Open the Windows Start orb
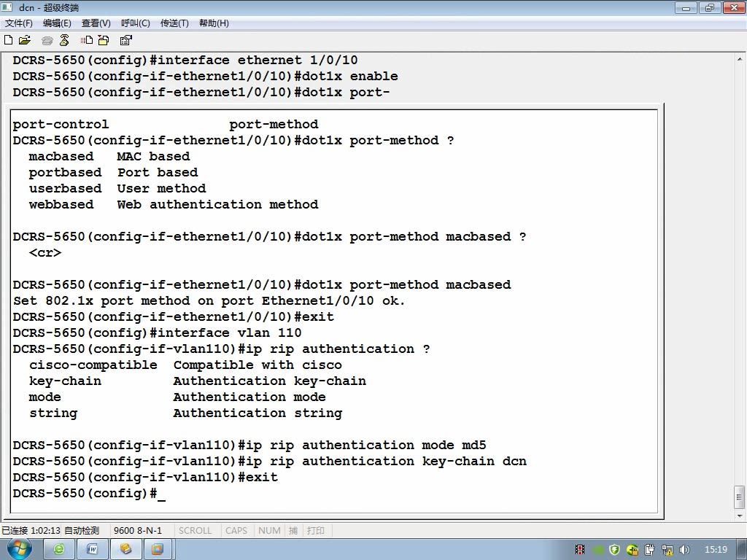Image resolution: width=747 pixels, height=560 pixels. click(x=19, y=549)
